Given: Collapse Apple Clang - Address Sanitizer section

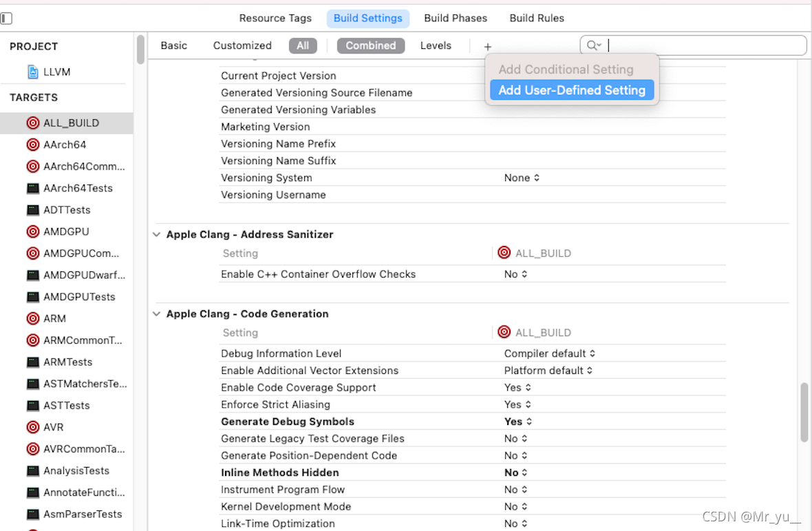Looking at the screenshot, I should [156, 235].
